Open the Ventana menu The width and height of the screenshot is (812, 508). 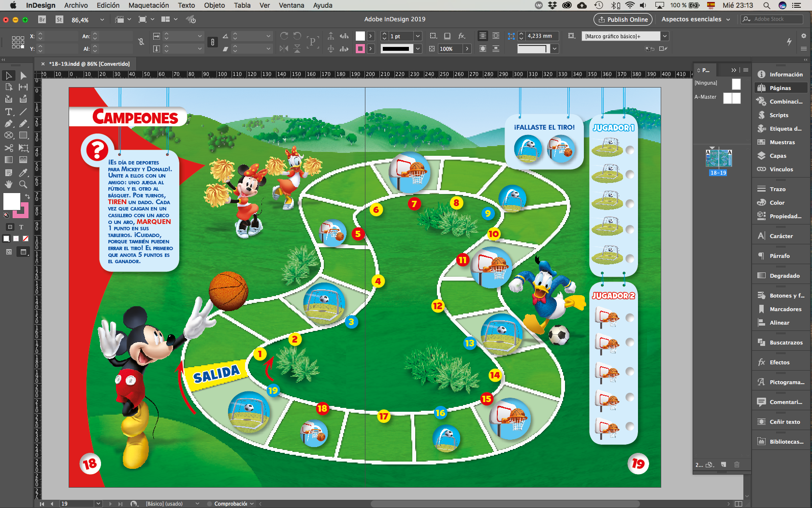(291, 5)
